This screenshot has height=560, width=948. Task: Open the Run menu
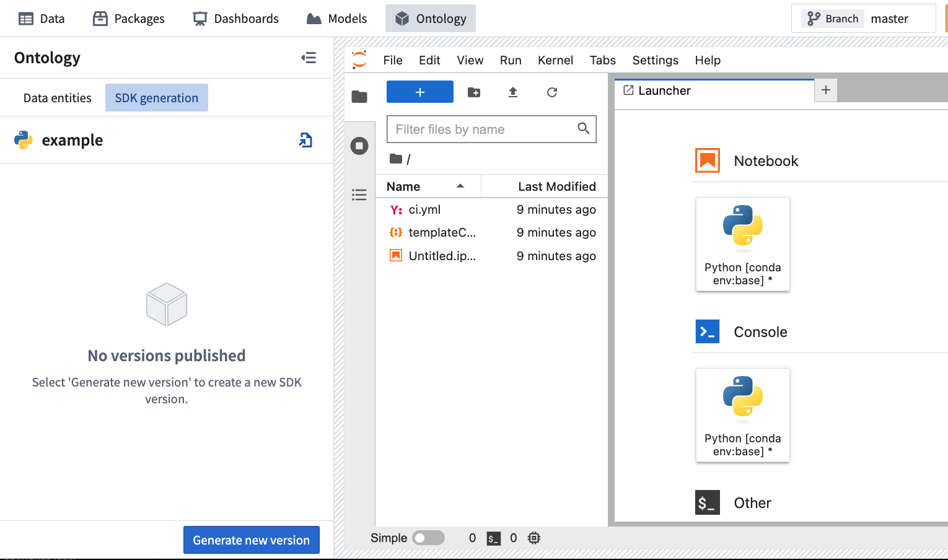pyautogui.click(x=511, y=60)
